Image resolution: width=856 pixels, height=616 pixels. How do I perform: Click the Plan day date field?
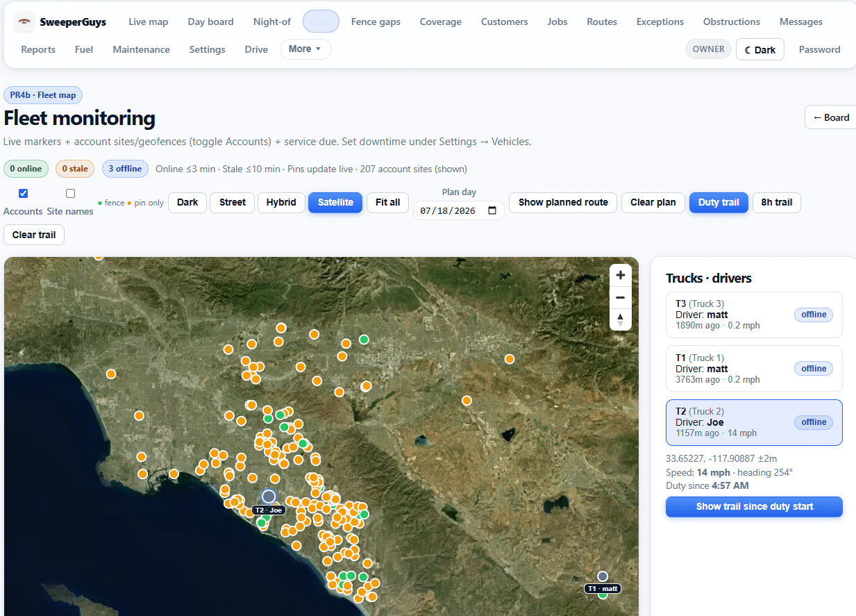tap(459, 210)
